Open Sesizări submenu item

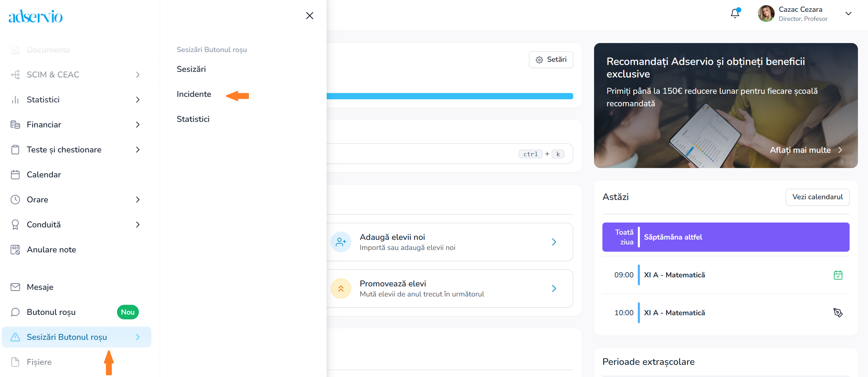coord(191,69)
